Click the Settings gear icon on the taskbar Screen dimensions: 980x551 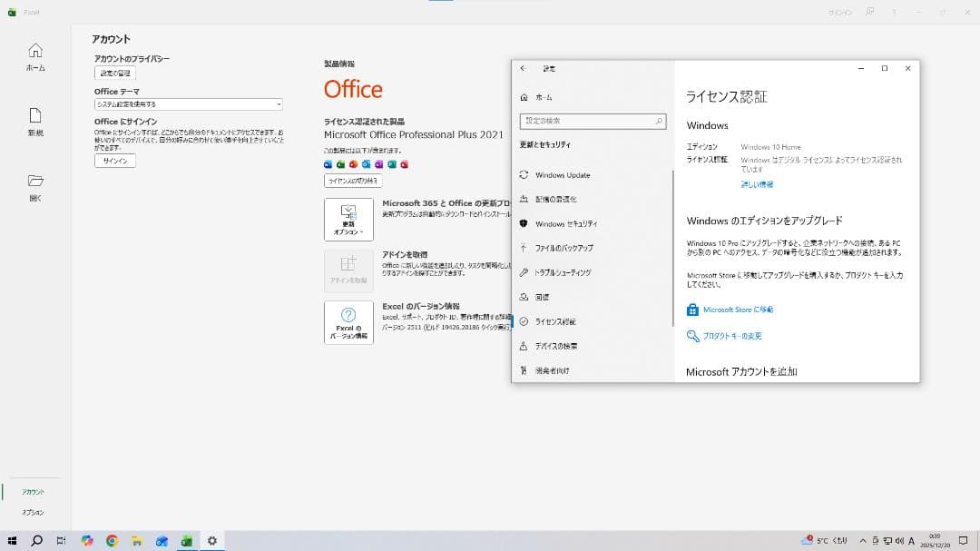(x=211, y=540)
